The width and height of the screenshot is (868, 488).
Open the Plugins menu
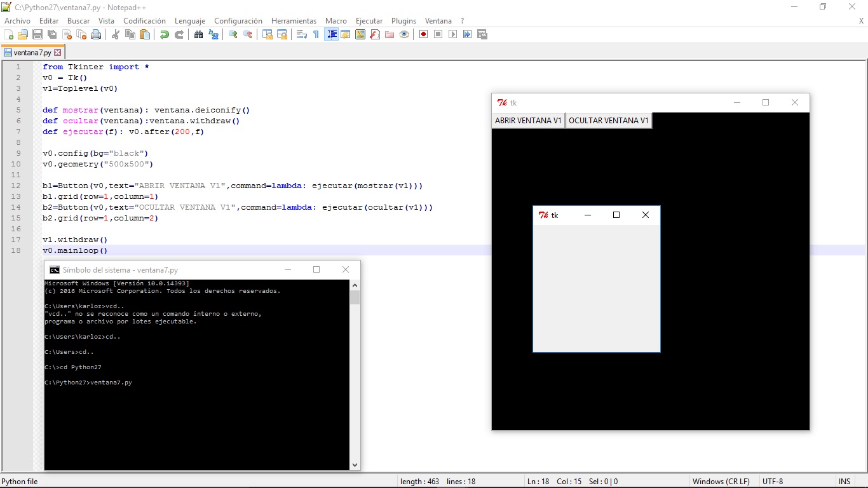coord(403,20)
